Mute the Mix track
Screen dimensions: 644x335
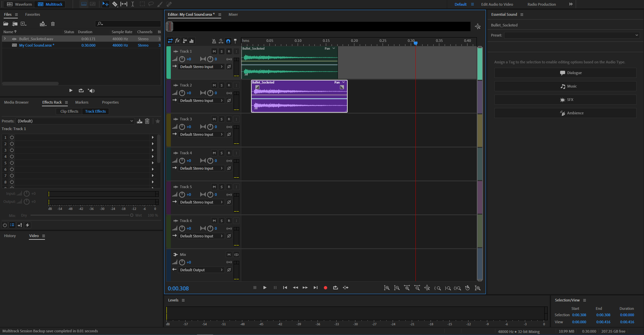(x=229, y=255)
